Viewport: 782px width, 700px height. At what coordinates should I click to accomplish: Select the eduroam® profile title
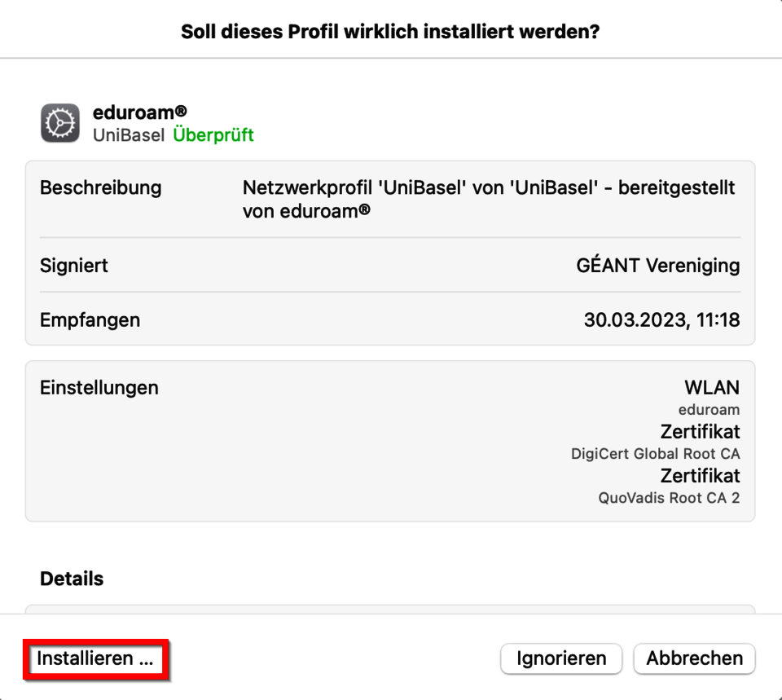point(139,113)
